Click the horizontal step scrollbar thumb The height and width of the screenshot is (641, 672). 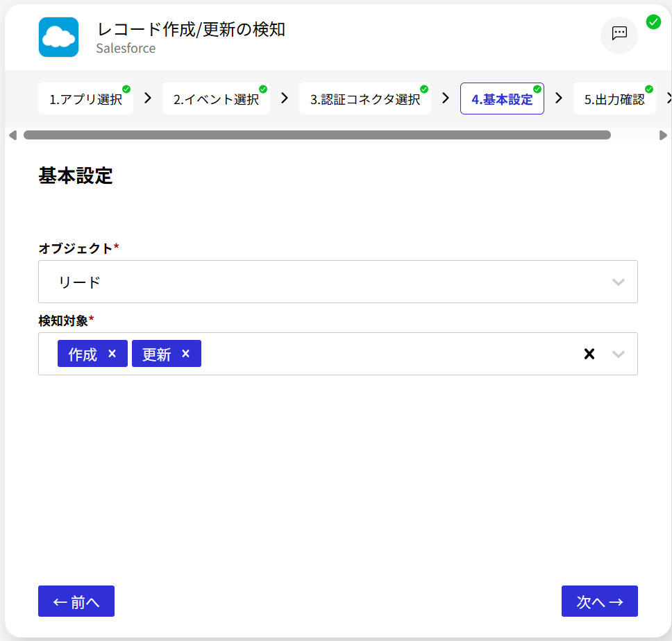[x=317, y=135]
